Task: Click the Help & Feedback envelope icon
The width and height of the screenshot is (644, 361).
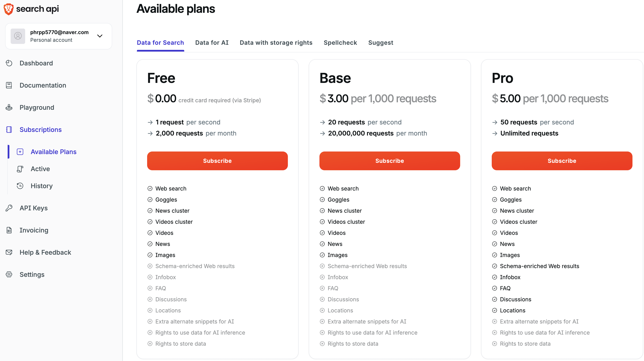Action: (9, 252)
